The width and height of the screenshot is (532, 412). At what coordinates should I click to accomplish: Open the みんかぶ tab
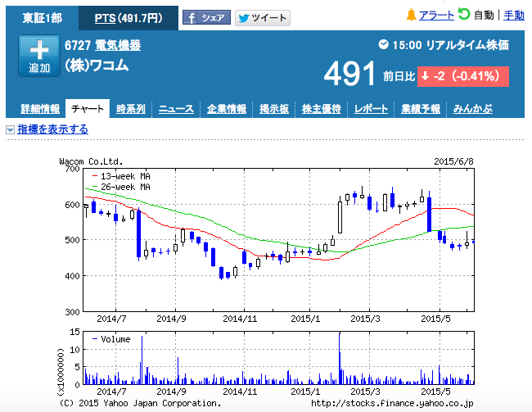click(x=472, y=109)
